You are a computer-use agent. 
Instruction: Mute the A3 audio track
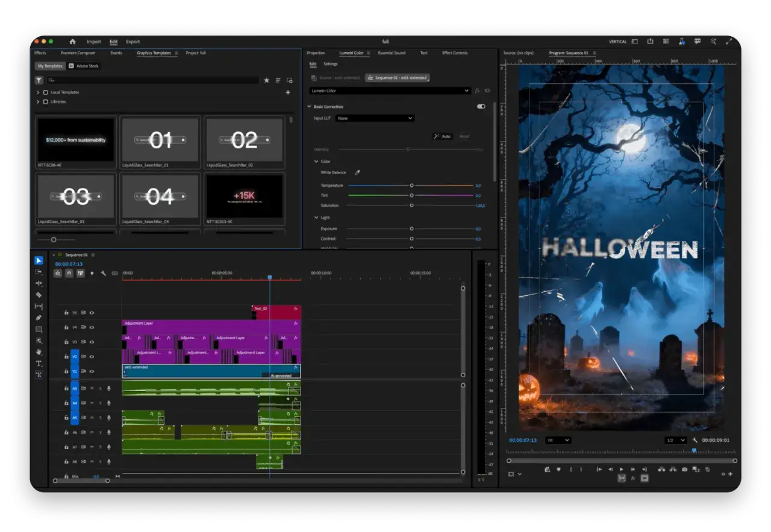tap(92, 388)
